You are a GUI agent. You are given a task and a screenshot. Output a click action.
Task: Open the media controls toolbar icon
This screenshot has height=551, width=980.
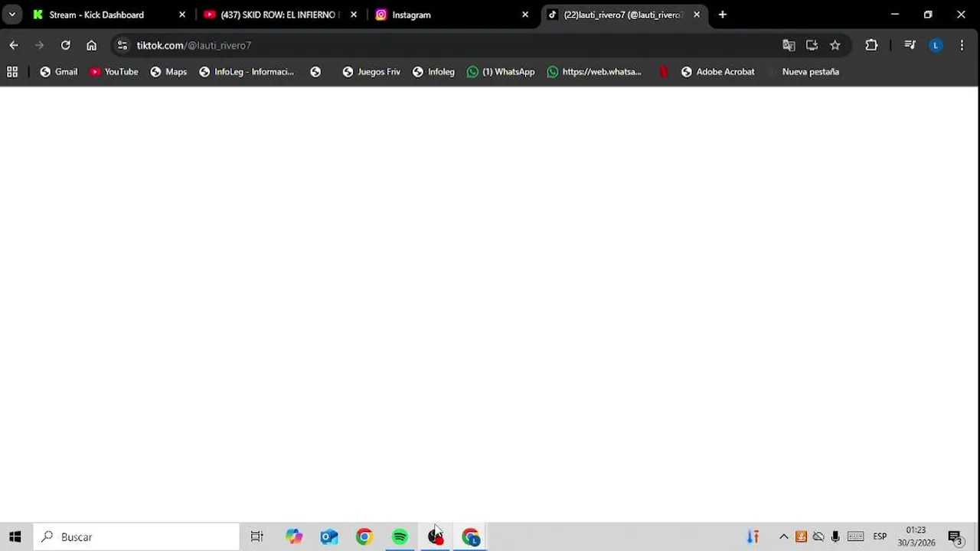(x=910, y=45)
